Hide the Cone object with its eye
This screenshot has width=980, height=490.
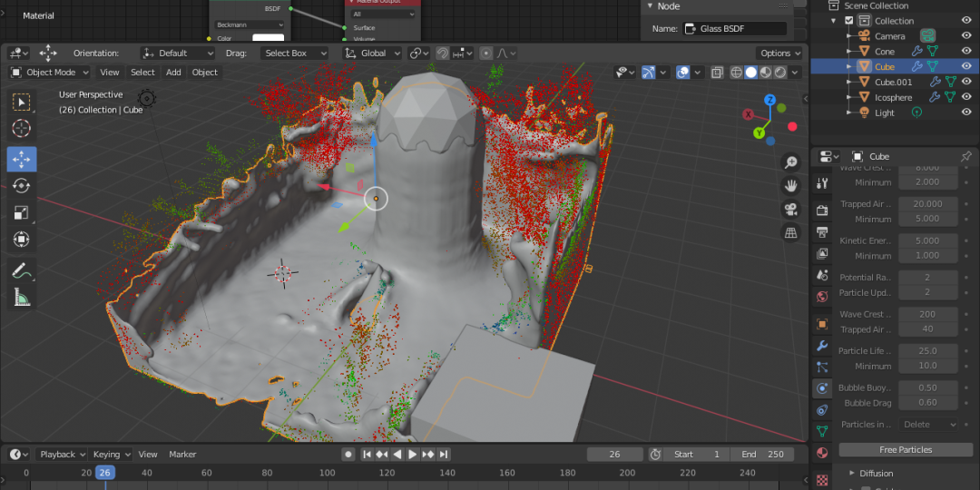(966, 51)
